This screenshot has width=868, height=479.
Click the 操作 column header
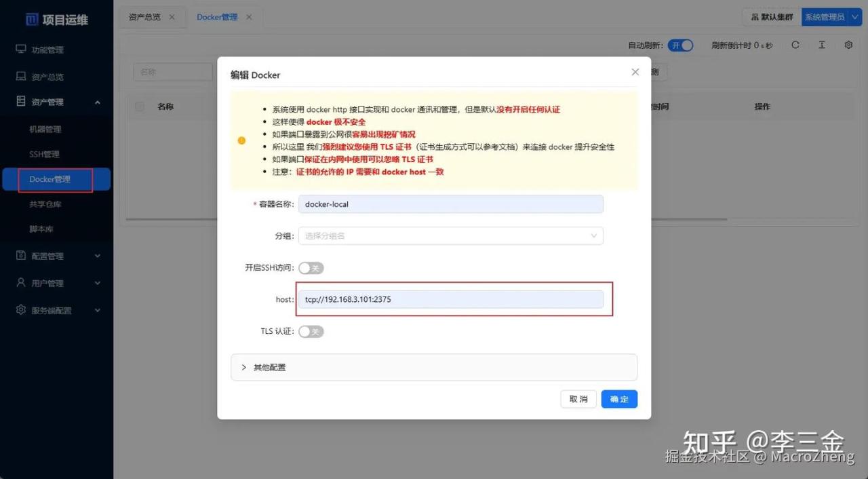(x=762, y=107)
